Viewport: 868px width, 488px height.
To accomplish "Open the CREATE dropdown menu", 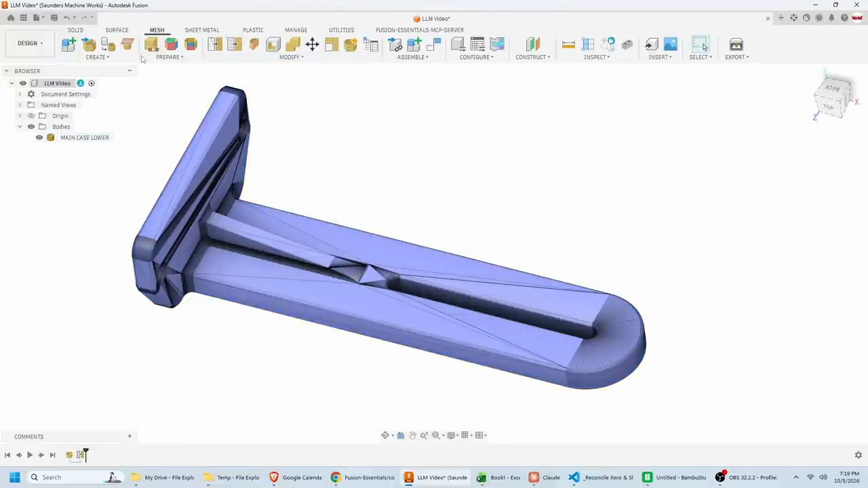I will click(97, 57).
